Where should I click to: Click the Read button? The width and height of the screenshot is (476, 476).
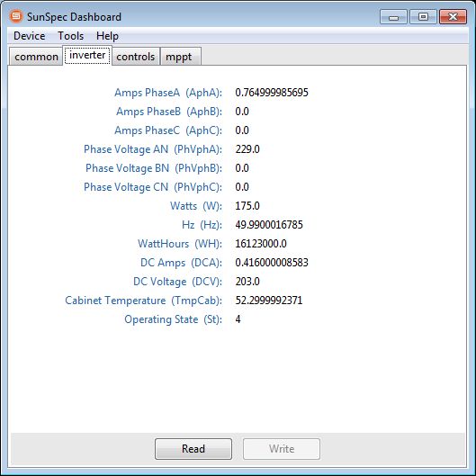pos(193,449)
